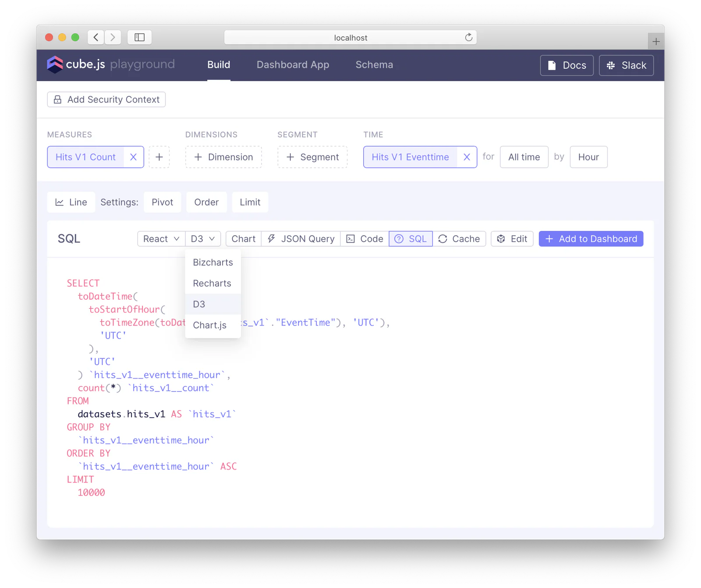Open Order settings
Screen dimensions: 701x588
point(206,202)
